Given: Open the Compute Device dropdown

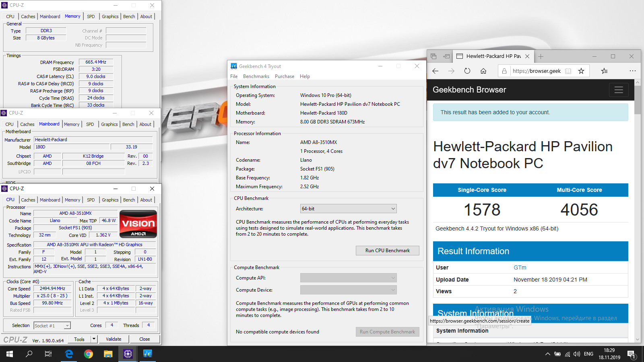Looking at the screenshot, I should coord(349,290).
